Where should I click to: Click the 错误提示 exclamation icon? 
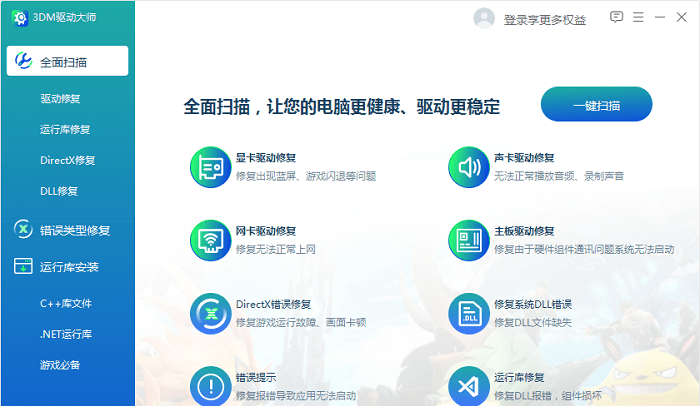210,386
